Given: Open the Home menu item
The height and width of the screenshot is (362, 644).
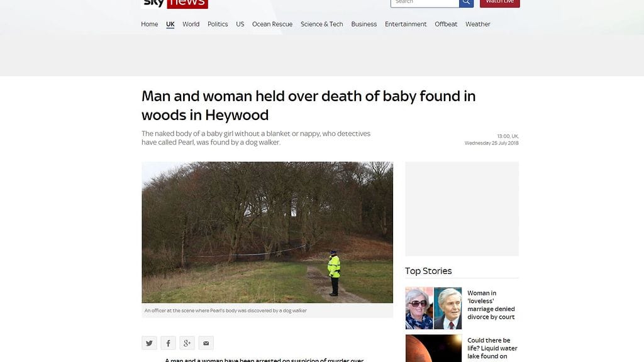Looking at the screenshot, I should [150, 25].
